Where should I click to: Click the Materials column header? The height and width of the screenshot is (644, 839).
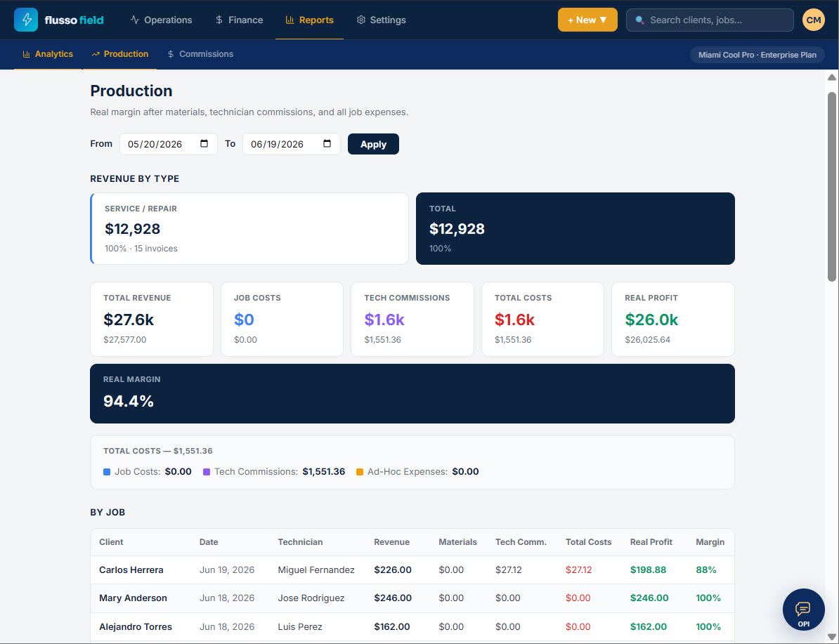pyautogui.click(x=457, y=542)
